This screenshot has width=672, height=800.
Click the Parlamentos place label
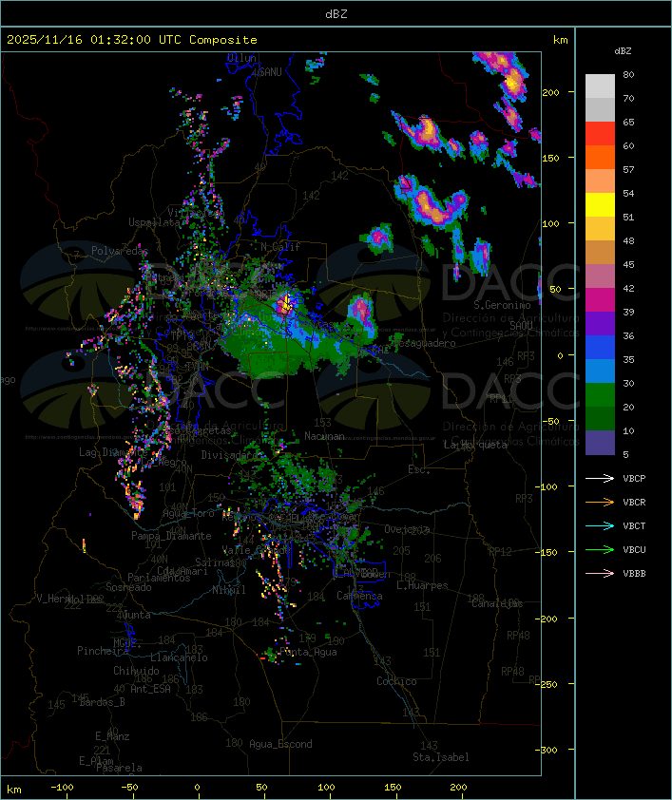tap(159, 578)
